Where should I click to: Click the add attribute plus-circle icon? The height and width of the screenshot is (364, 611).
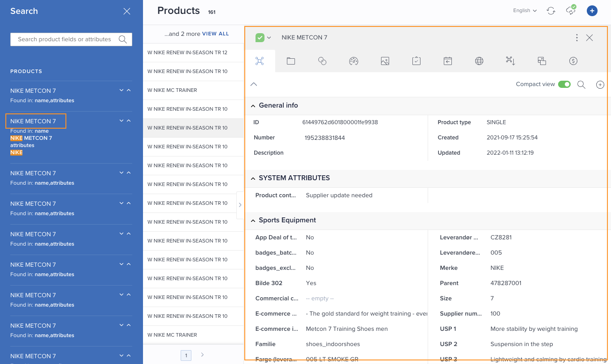(600, 84)
